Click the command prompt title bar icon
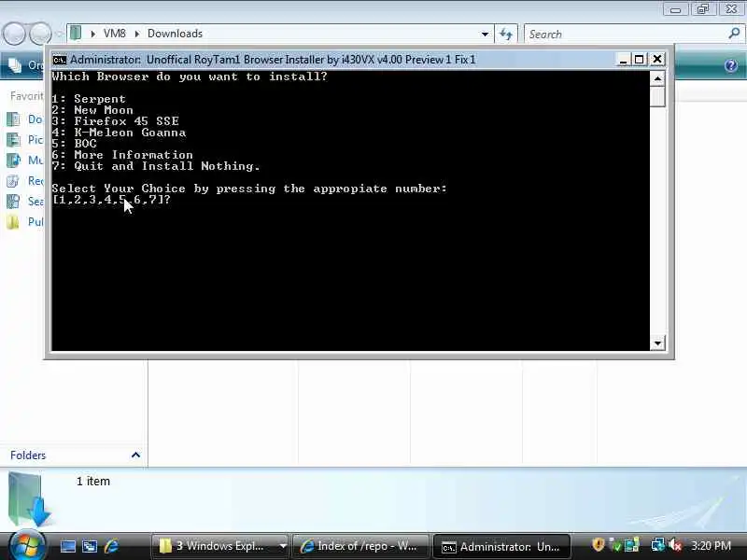Image resolution: width=747 pixels, height=560 pixels. (60, 60)
